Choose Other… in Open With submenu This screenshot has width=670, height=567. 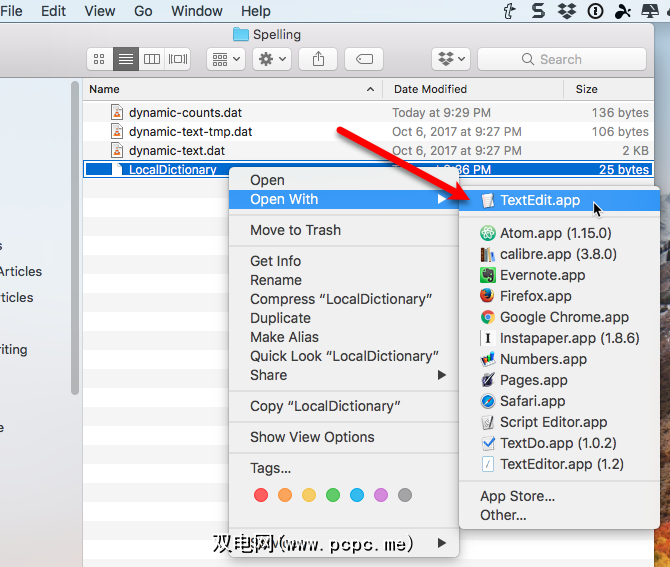point(559,515)
